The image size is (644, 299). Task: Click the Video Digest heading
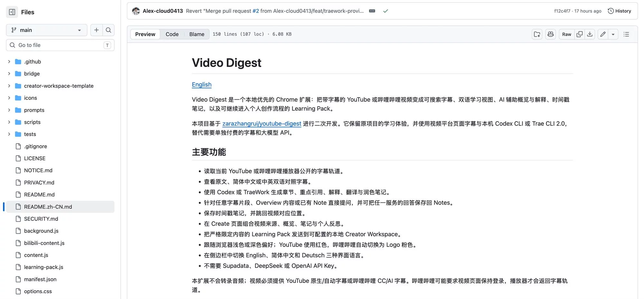(227, 63)
